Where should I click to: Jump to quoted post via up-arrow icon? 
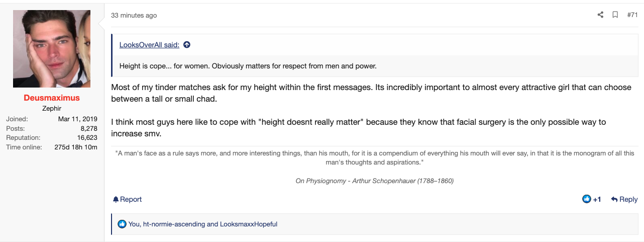[187, 45]
